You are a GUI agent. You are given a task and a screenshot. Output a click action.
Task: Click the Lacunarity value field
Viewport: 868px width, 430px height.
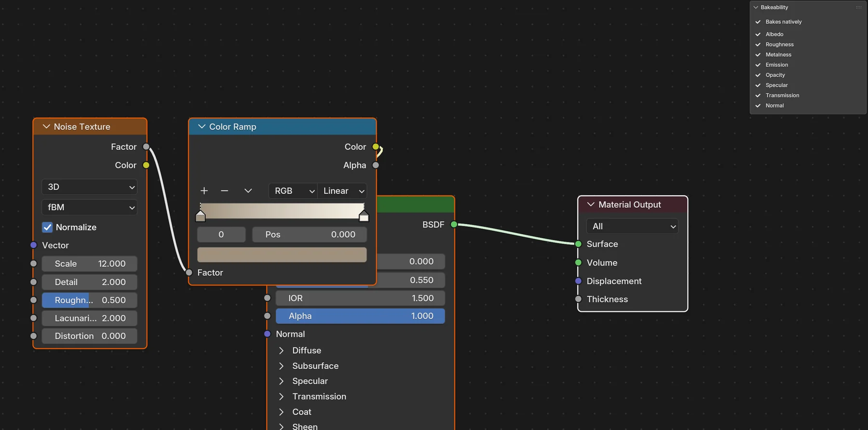(x=90, y=318)
